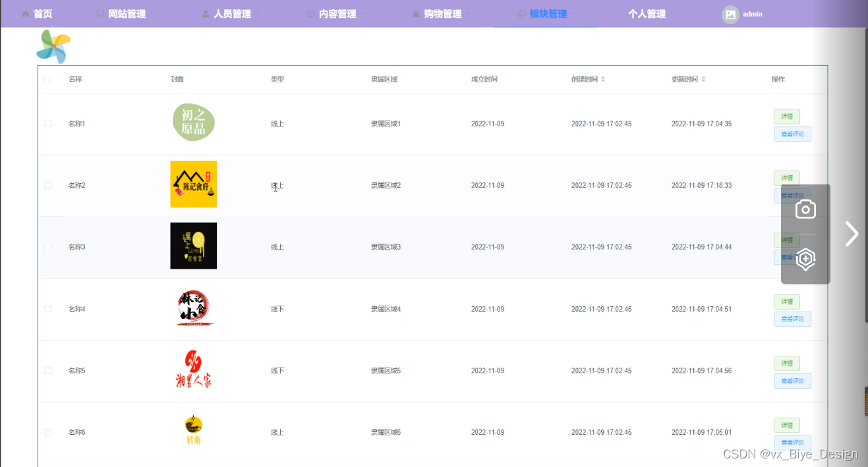
Task: Click the 隶属区域6 cell
Action: point(386,432)
